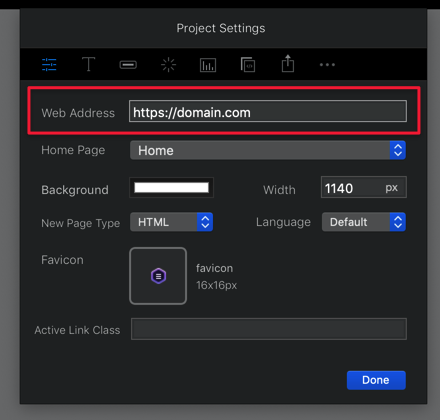Open the Language Default dropdown
The image size is (440, 420).
364,222
